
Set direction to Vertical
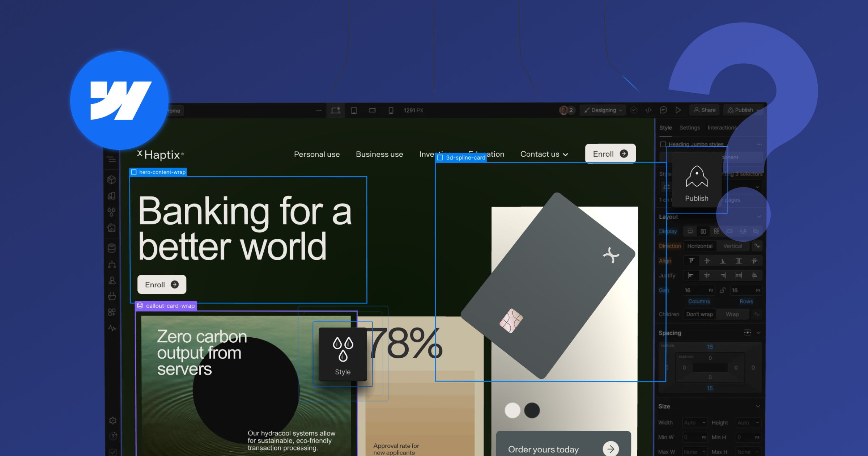[x=732, y=246]
